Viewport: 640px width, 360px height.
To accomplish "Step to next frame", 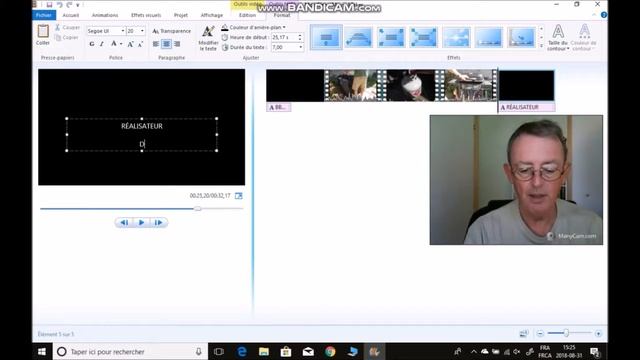I will coord(159,222).
